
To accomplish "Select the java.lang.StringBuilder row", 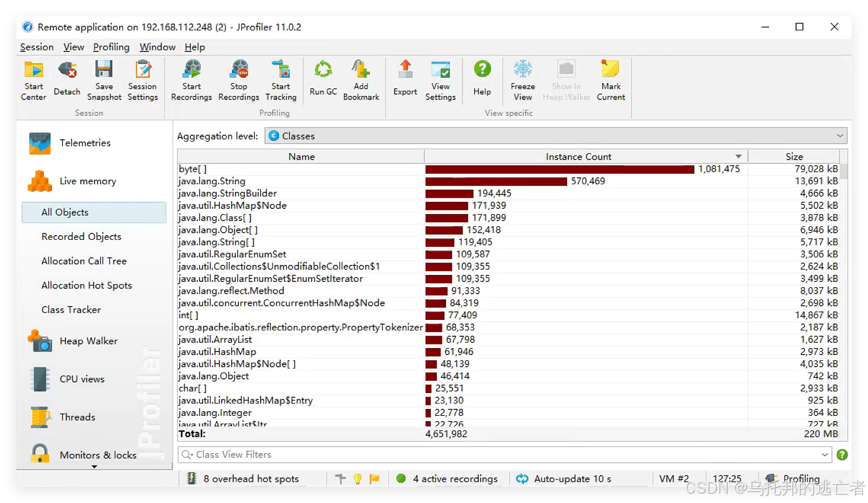I will point(509,194).
